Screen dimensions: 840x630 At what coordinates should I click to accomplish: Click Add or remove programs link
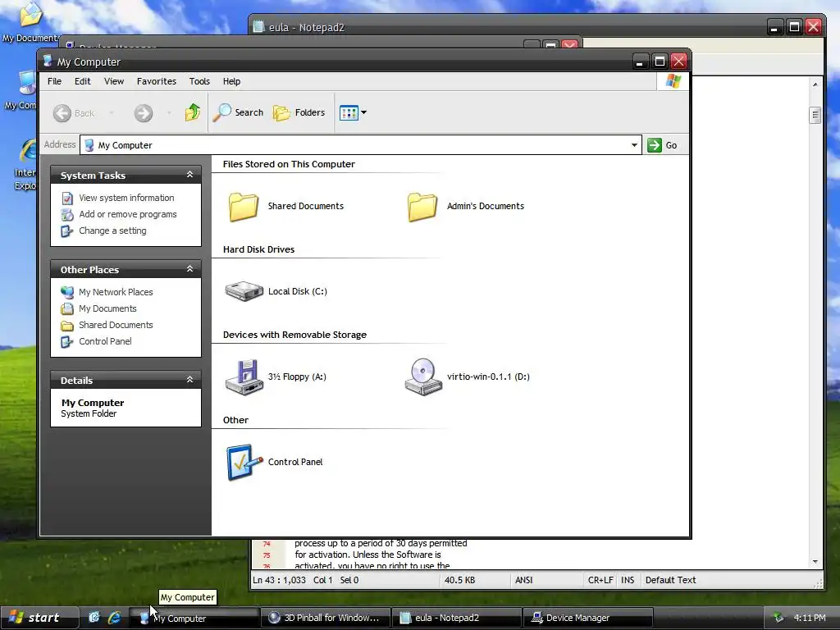(x=127, y=214)
